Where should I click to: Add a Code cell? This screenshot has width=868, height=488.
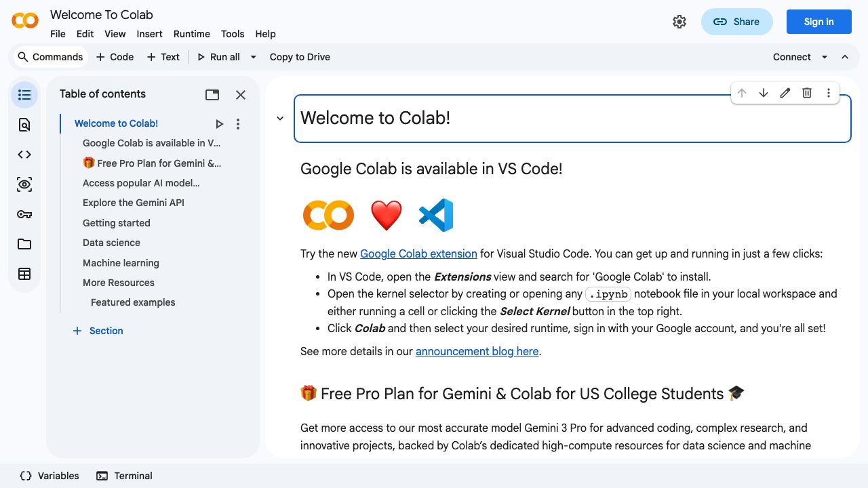(x=115, y=57)
